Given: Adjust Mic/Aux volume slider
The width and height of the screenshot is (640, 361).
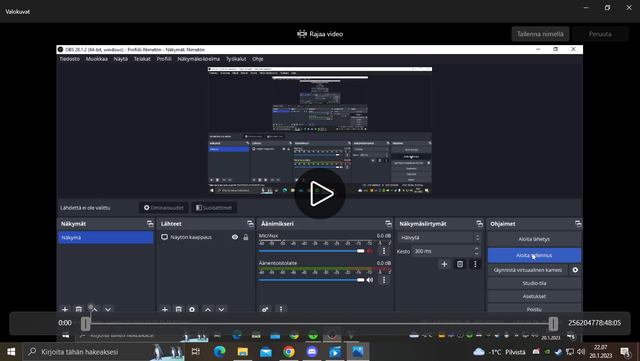Looking at the screenshot, I should pyautogui.click(x=311, y=251).
